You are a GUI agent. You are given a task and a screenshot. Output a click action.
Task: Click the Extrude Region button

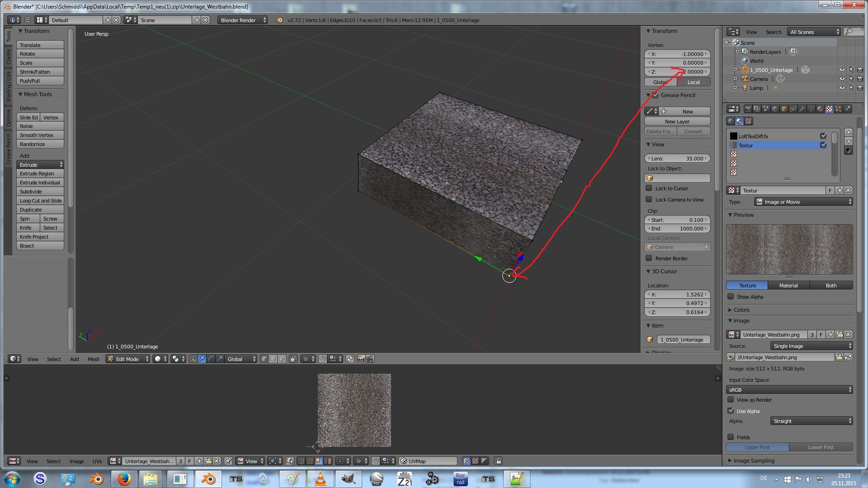pos(40,174)
